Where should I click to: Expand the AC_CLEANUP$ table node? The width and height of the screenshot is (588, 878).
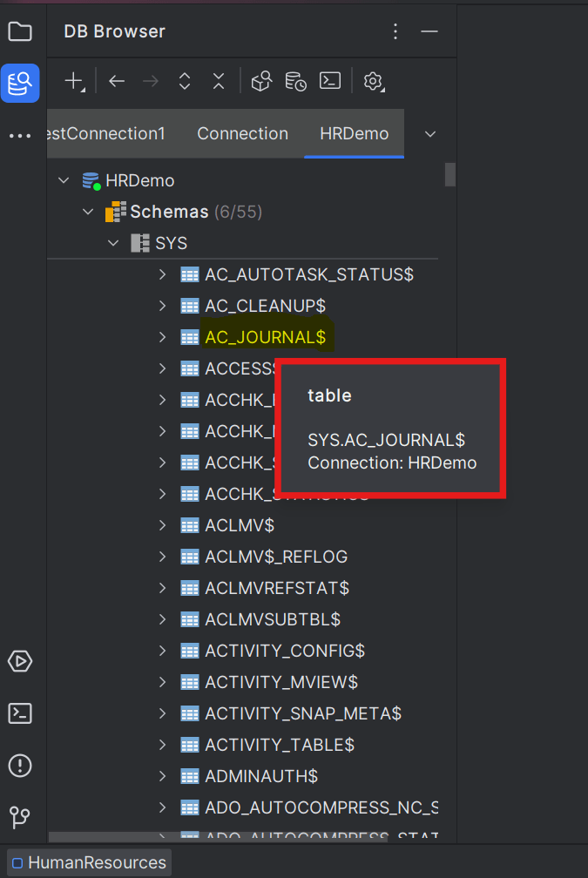(x=162, y=306)
